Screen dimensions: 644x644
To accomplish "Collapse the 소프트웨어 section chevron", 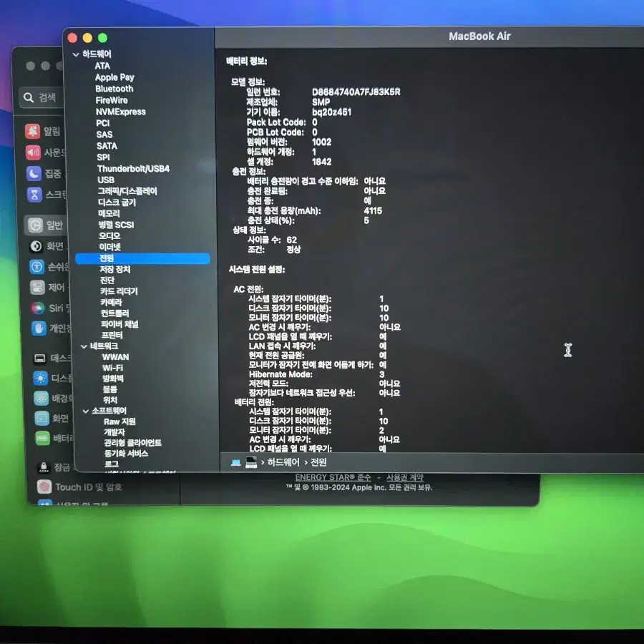I will pyautogui.click(x=85, y=411).
